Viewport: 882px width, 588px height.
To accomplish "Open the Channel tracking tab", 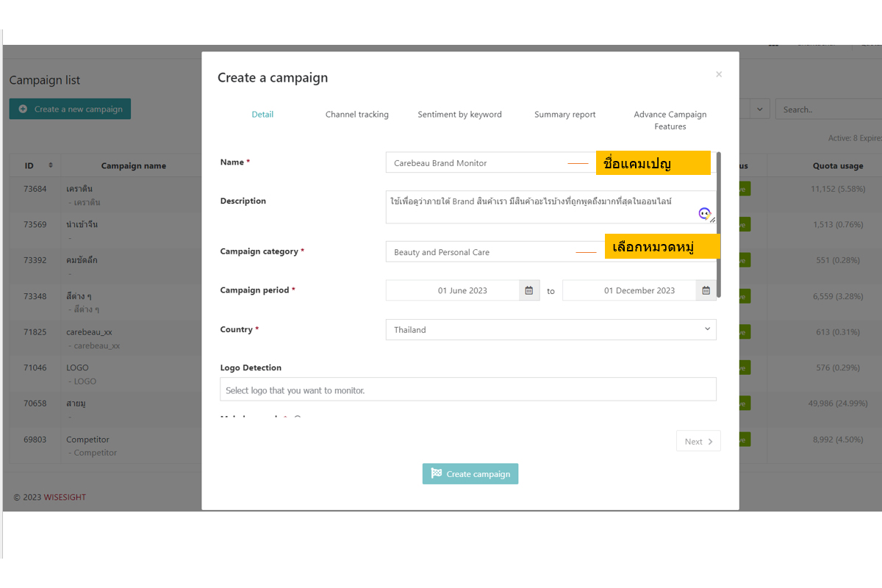I will click(356, 114).
